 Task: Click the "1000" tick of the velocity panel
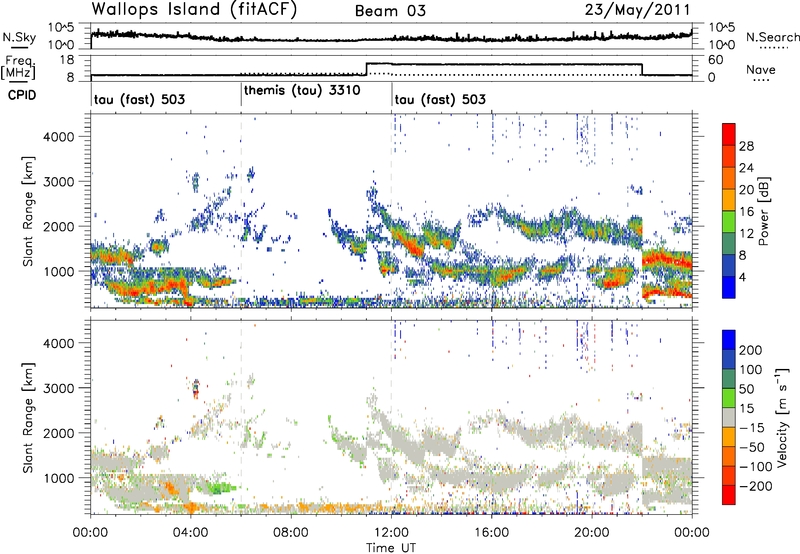coord(58,478)
